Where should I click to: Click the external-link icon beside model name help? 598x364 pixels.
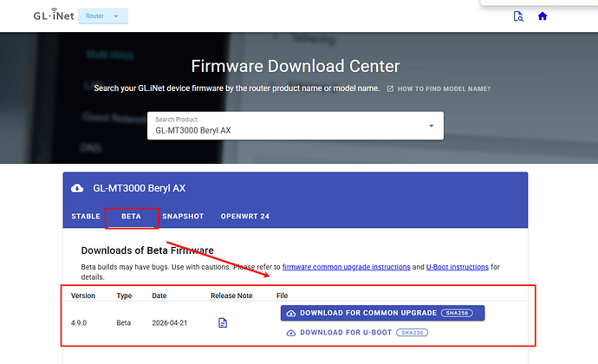[390, 89]
